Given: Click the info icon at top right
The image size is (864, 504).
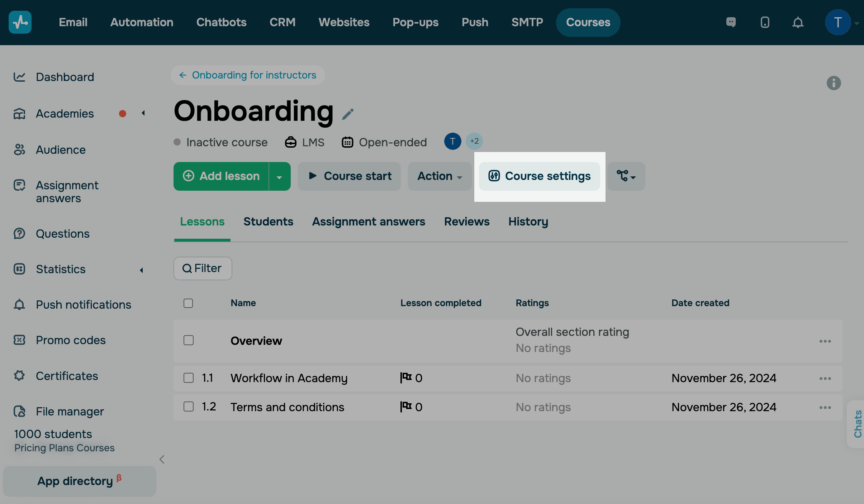Looking at the screenshot, I should (834, 83).
